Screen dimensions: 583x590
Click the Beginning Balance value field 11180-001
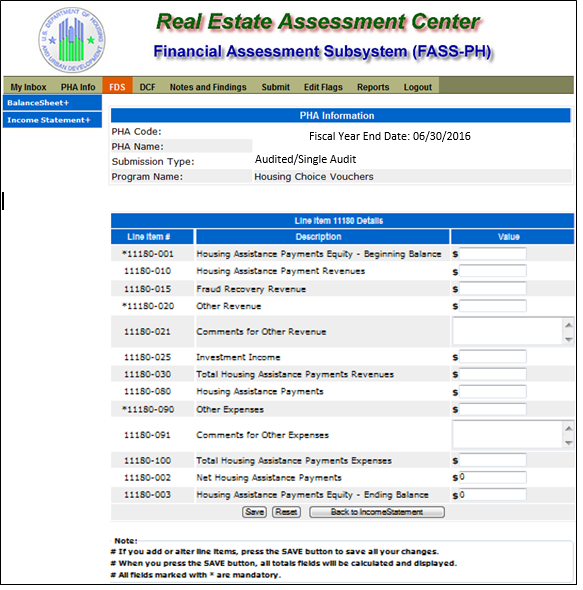point(493,254)
